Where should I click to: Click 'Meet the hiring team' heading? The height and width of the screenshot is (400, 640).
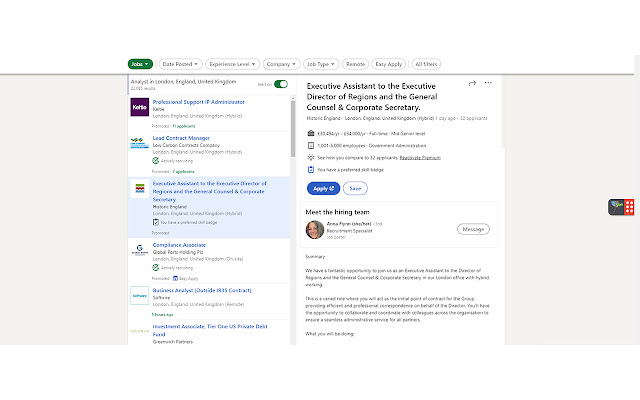click(338, 212)
